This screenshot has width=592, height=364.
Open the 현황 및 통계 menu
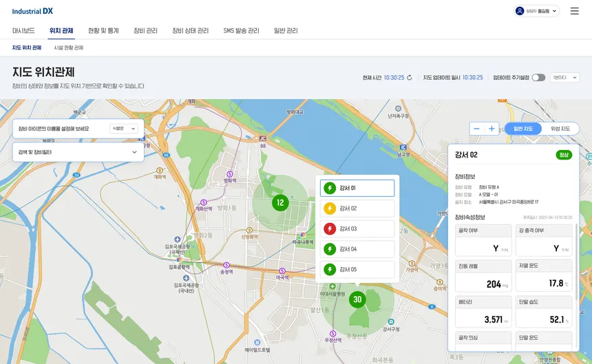point(103,30)
